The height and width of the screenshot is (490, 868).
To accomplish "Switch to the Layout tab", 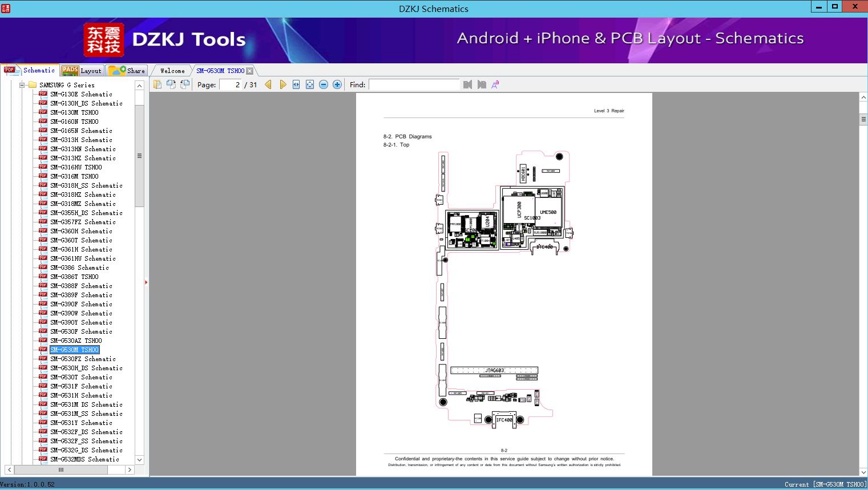I will pyautogui.click(x=82, y=71).
